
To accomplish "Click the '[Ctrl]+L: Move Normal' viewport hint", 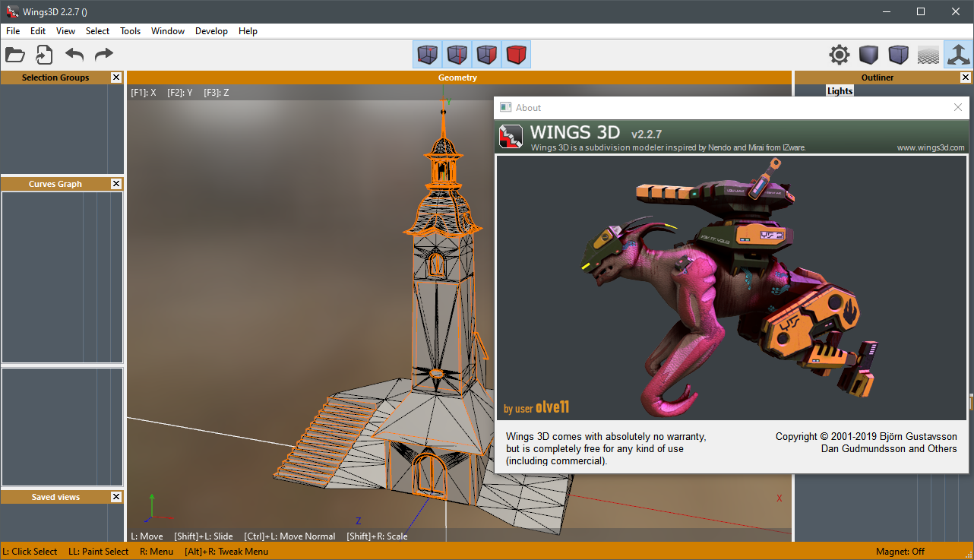I will 289,536.
